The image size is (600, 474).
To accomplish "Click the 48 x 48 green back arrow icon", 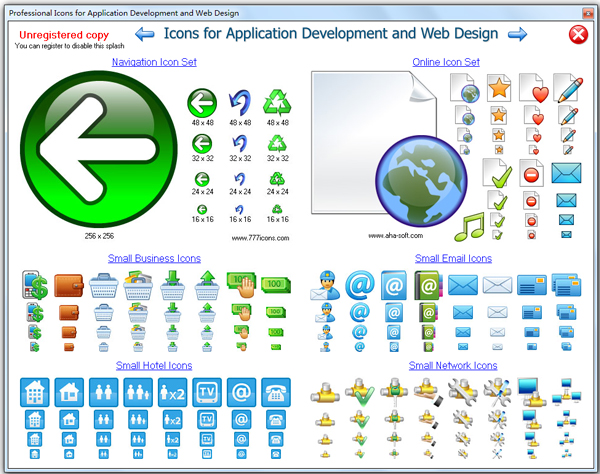I will click(x=202, y=103).
